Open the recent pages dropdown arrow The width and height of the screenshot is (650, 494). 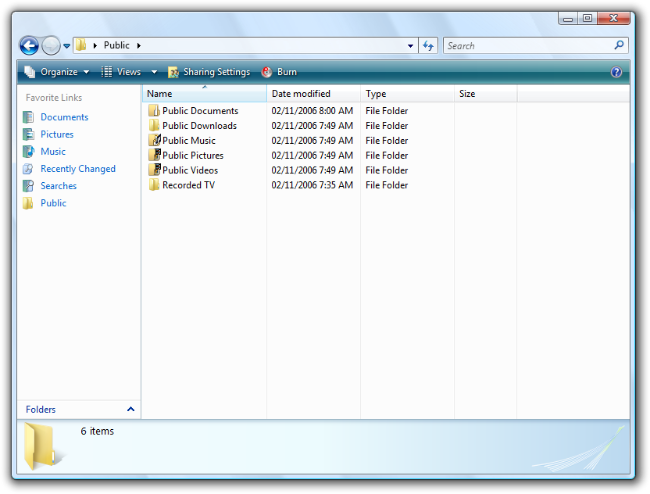pos(66,46)
